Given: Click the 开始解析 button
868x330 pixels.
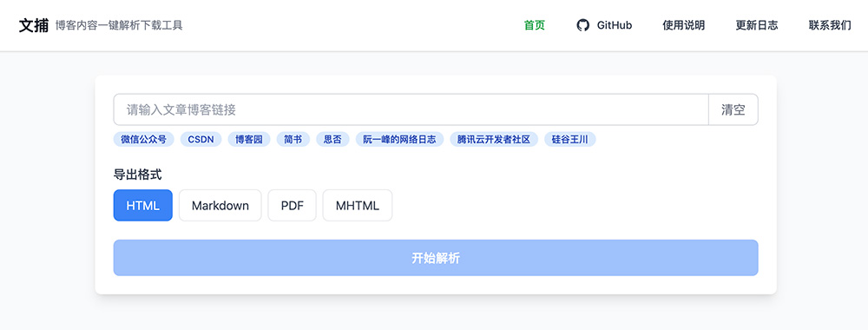Looking at the screenshot, I should [436, 258].
